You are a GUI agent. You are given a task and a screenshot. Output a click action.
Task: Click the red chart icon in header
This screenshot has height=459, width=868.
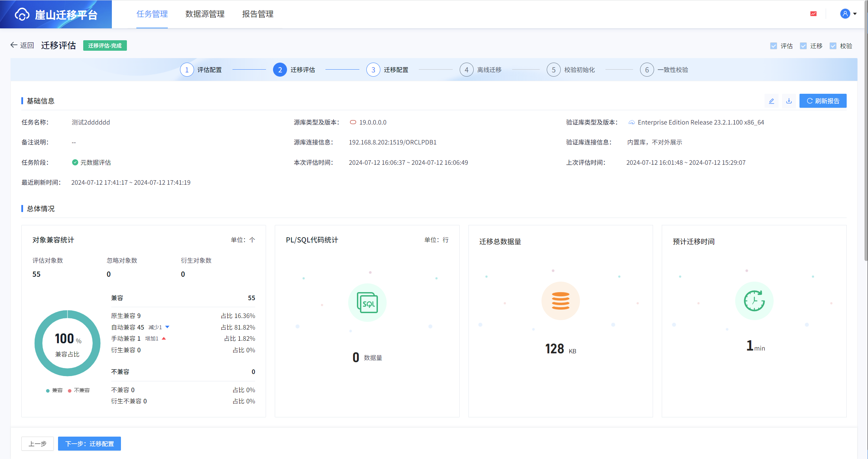click(813, 14)
